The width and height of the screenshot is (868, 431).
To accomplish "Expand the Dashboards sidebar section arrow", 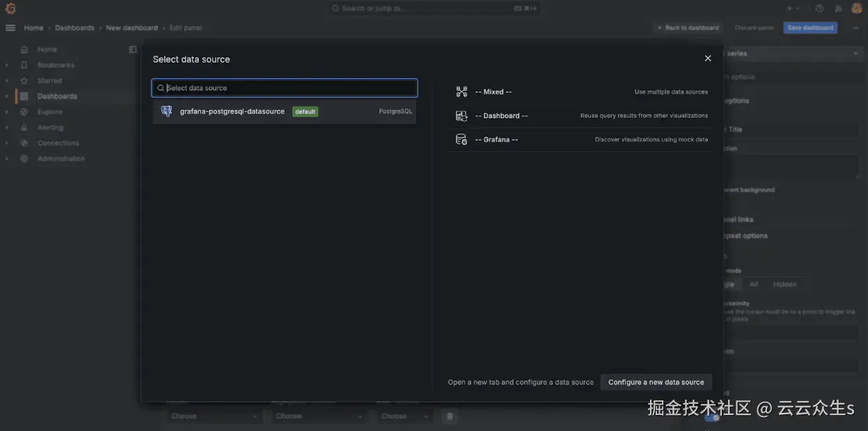I will pyautogui.click(x=7, y=96).
